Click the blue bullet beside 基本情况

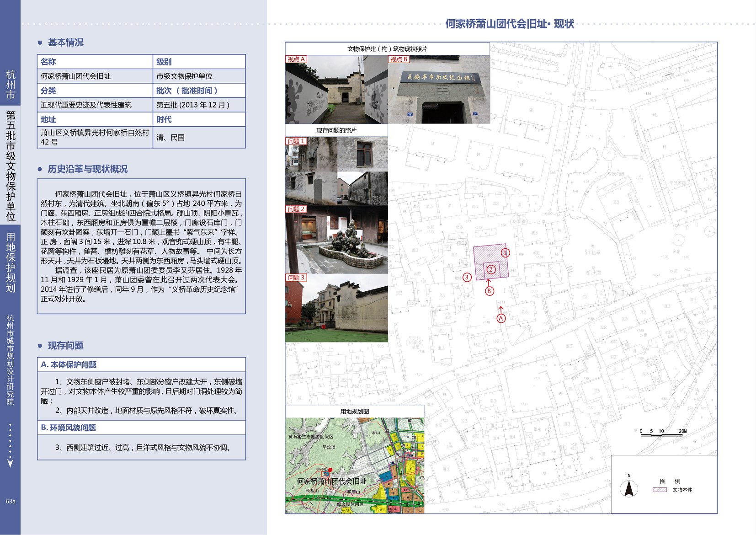pos(40,43)
